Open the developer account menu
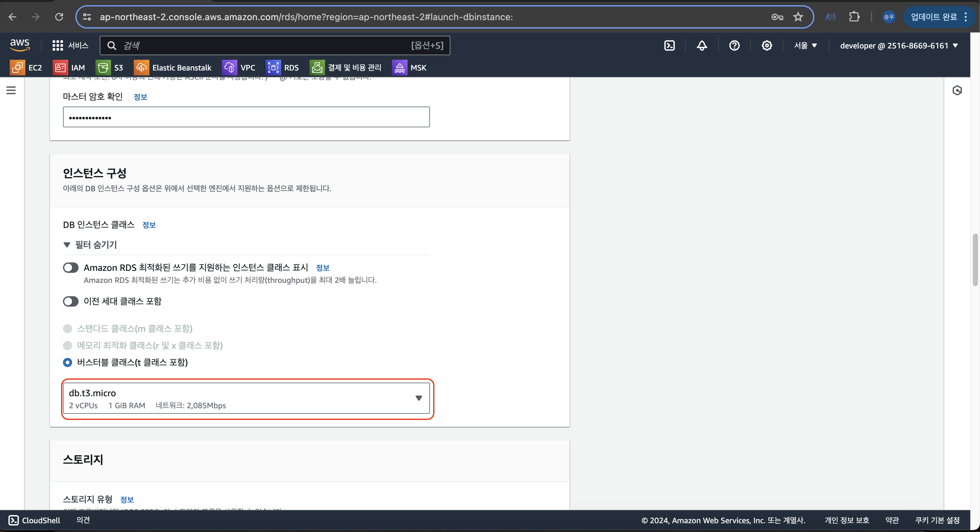This screenshot has height=532, width=980. pos(898,46)
